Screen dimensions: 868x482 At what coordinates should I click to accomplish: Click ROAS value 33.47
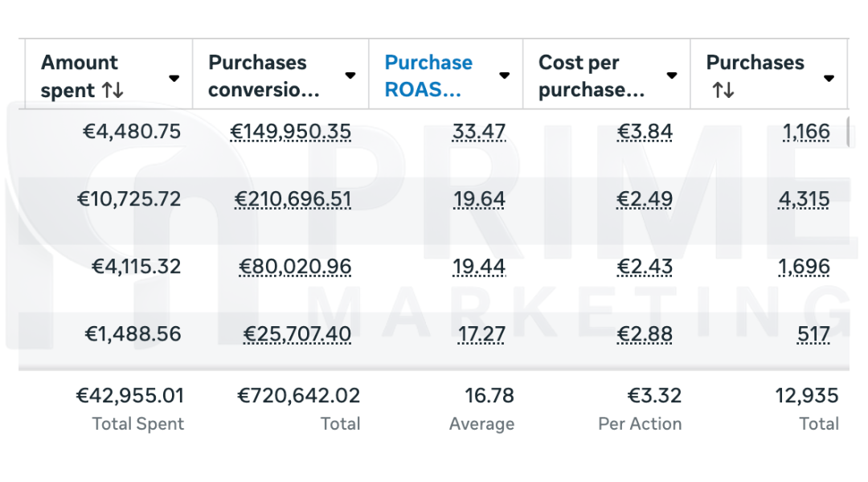[479, 132]
